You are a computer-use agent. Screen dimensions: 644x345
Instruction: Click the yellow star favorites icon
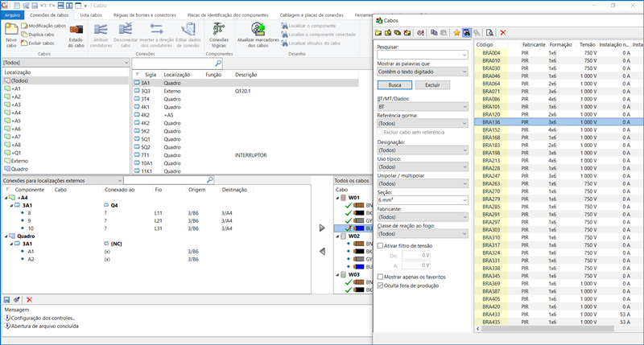456,32
